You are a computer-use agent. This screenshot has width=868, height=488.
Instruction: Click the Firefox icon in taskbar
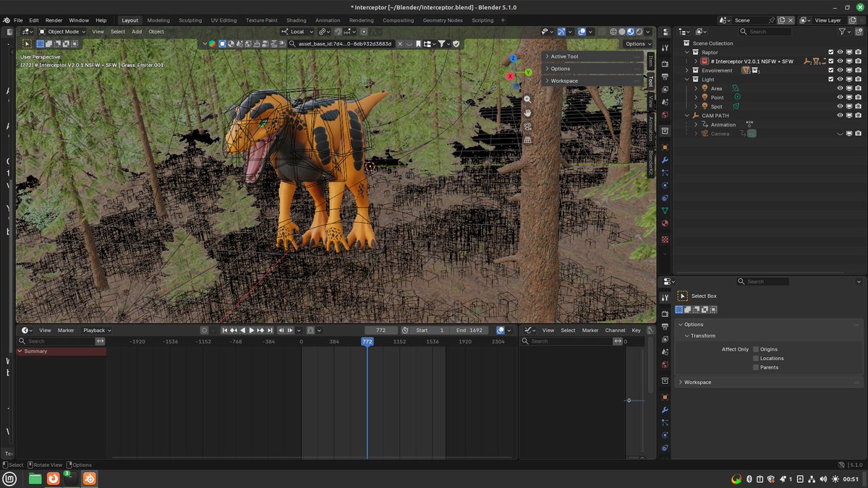(53, 479)
